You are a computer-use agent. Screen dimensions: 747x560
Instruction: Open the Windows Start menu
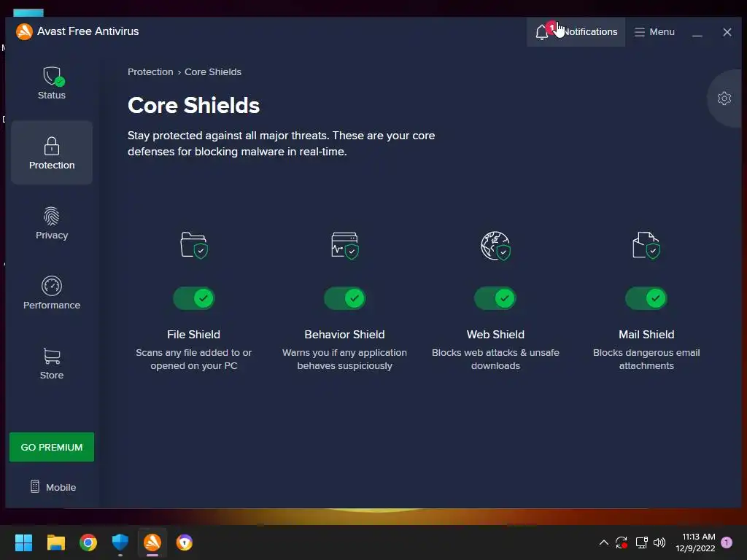pyautogui.click(x=23, y=542)
